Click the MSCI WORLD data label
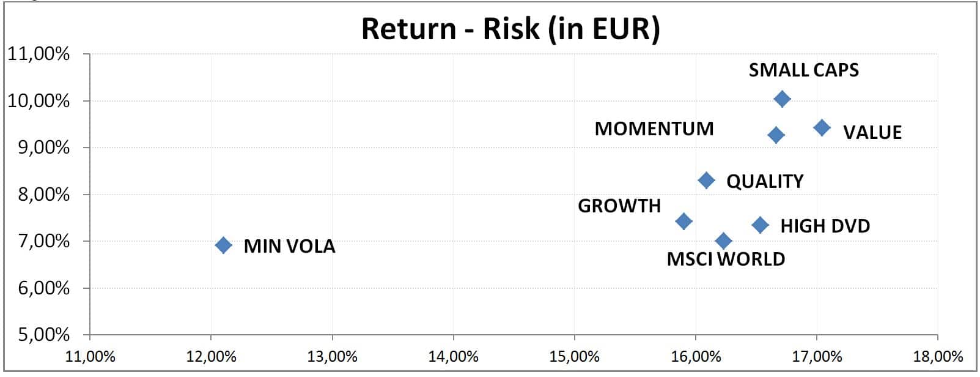980x377 pixels. point(726,259)
